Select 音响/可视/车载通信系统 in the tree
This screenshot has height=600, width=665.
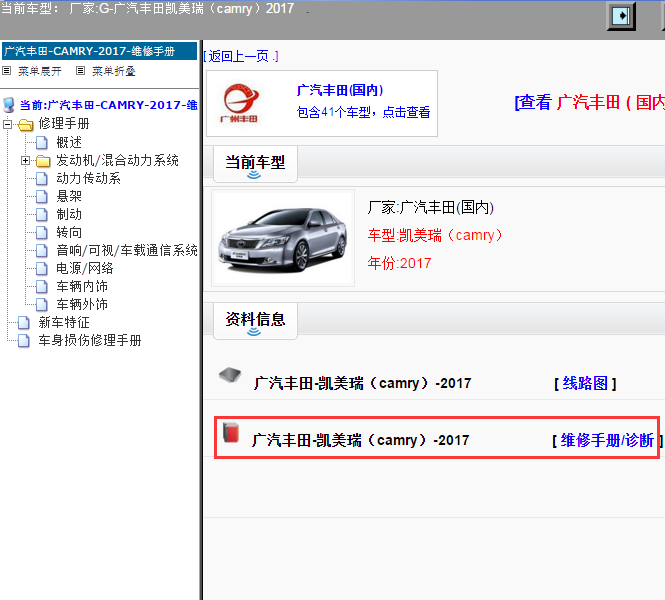coord(127,250)
